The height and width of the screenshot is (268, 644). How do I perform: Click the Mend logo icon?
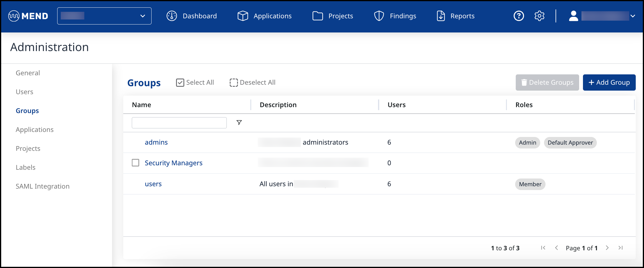pos(14,16)
